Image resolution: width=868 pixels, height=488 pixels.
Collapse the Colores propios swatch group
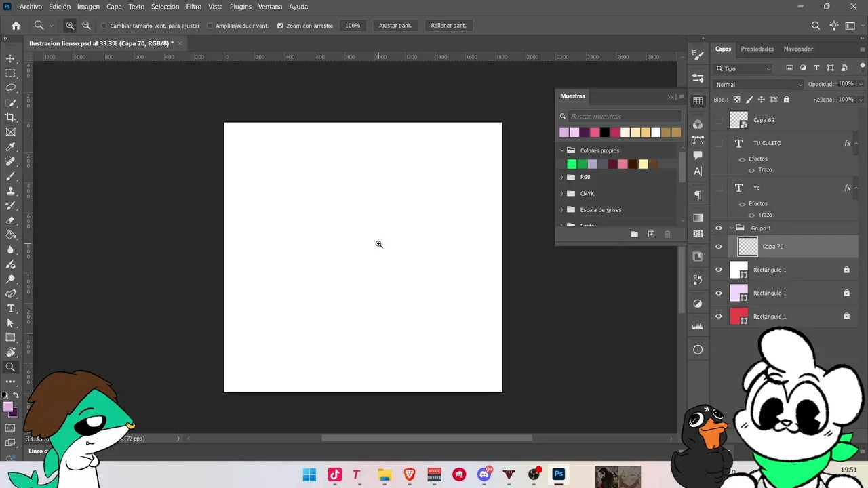pos(561,150)
